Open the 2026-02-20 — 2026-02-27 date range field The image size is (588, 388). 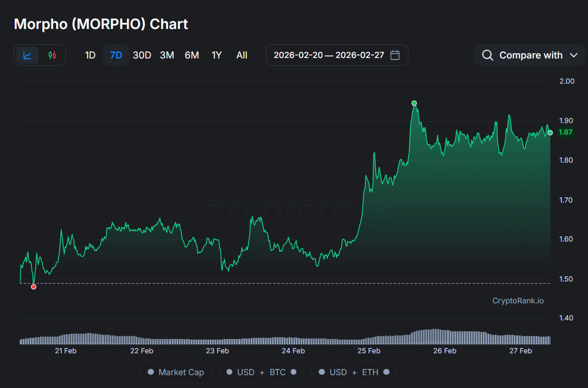click(x=337, y=55)
